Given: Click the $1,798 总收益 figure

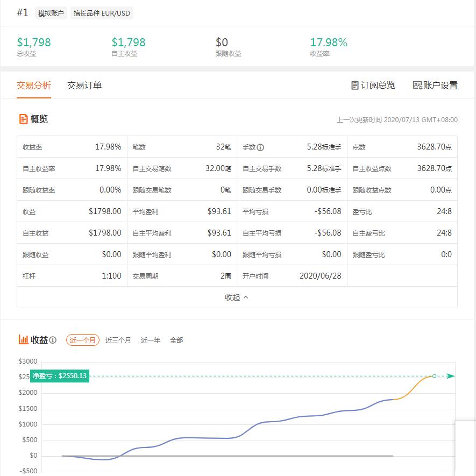Looking at the screenshot, I should pyautogui.click(x=34, y=42).
